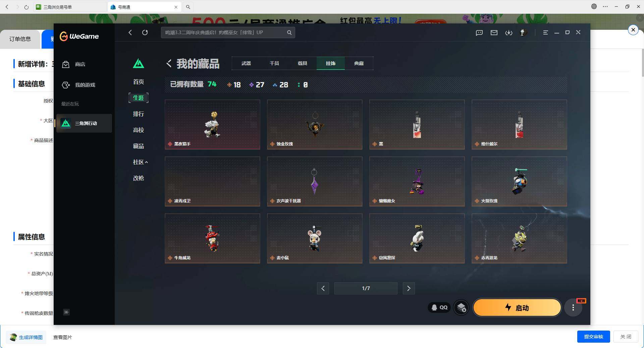This screenshot has height=348, width=644.
Task: Click the blue rarity count 28
Action: [x=280, y=85]
